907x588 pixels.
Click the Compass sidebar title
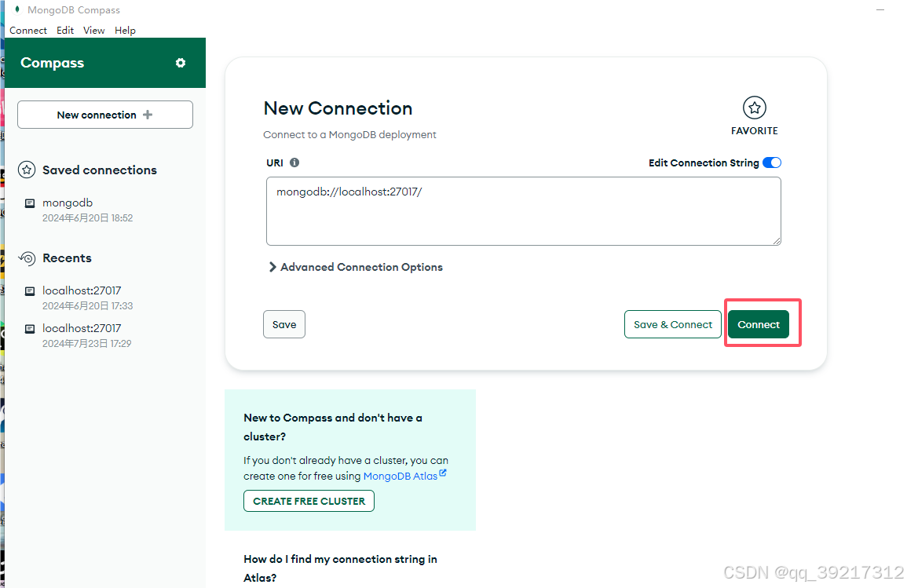pos(52,63)
